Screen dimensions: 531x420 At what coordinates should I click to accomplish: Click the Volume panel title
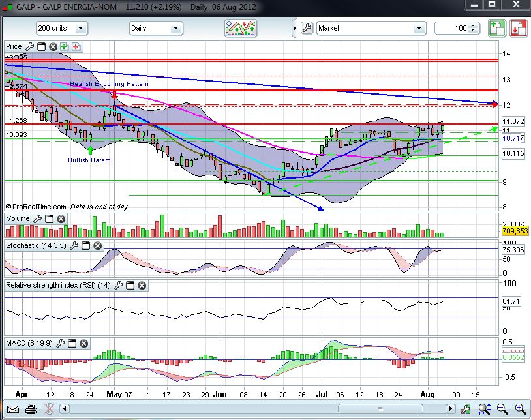point(18,219)
